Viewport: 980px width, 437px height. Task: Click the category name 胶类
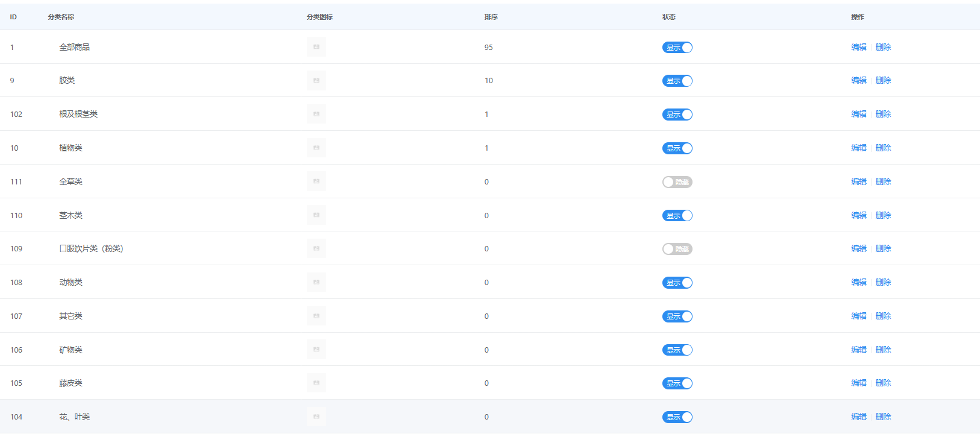[67, 80]
